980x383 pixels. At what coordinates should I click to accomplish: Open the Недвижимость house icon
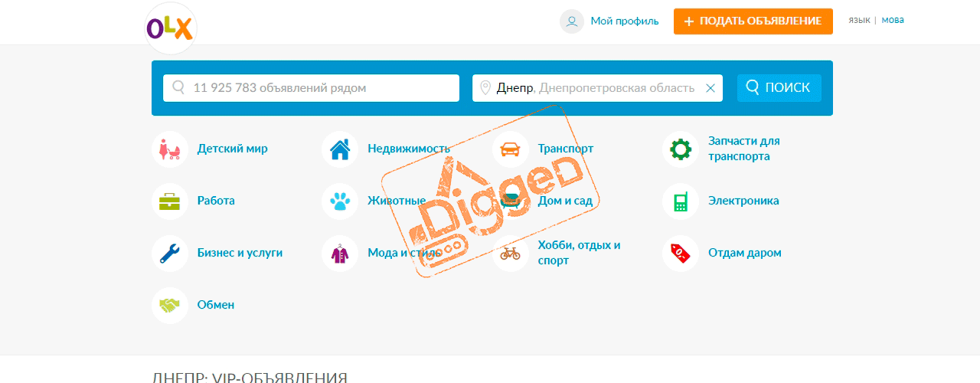point(340,149)
